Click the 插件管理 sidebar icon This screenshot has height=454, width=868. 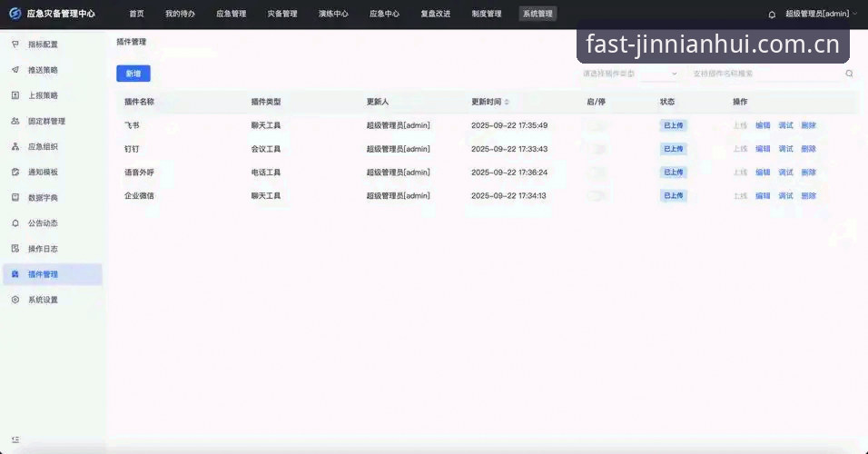(x=15, y=274)
